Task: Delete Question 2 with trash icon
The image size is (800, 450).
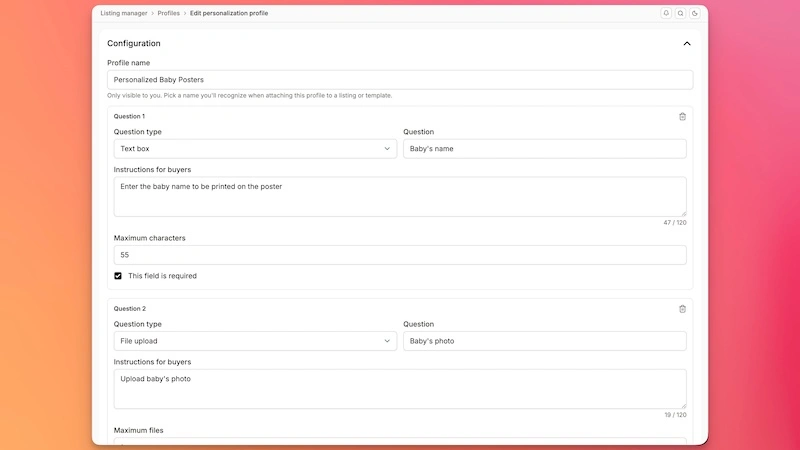Action: pos(682,309)
